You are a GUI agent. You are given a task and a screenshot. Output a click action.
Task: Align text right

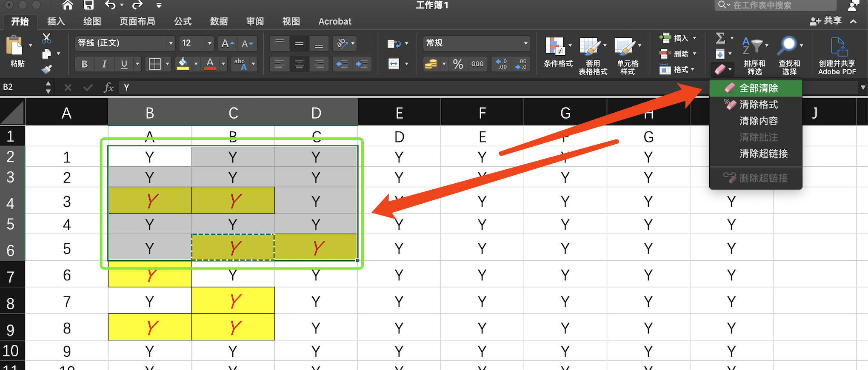click(x=319, y=64)
